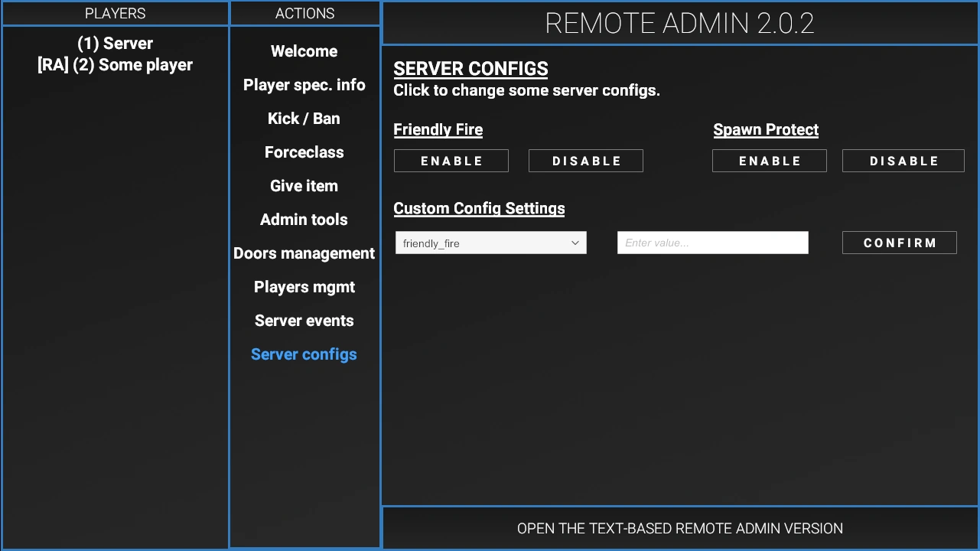Disable Spawn Protect
Viewport: 980px width, 551px height.
point(903,161)
